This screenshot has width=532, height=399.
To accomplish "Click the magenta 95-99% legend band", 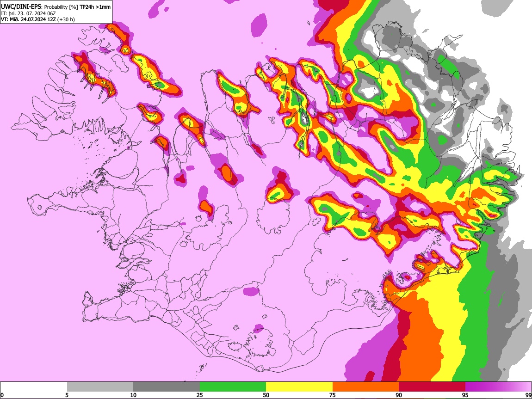I will (x=498, y=387).
